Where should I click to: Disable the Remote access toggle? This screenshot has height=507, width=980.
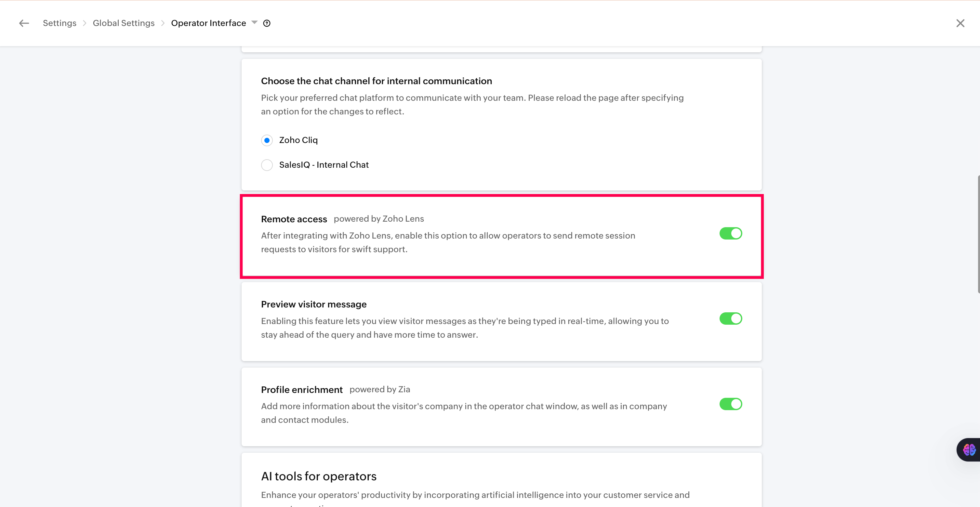click(x=731, y=234)
